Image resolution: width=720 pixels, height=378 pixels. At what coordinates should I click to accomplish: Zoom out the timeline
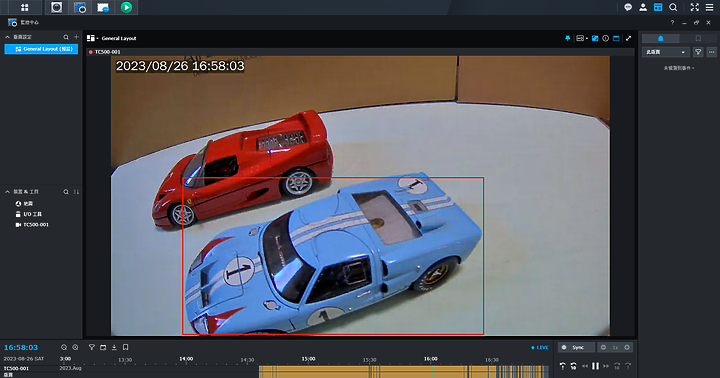64,348
